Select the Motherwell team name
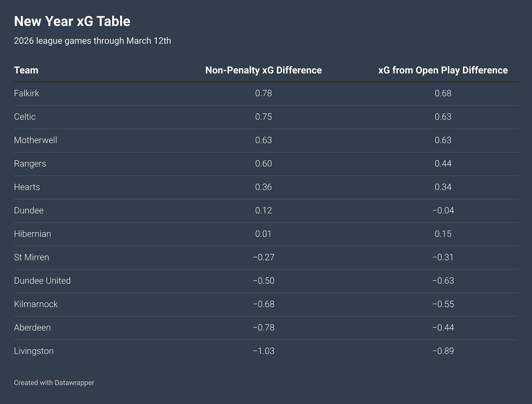Screen dimensions: 532x404 (x=35, y=140)
